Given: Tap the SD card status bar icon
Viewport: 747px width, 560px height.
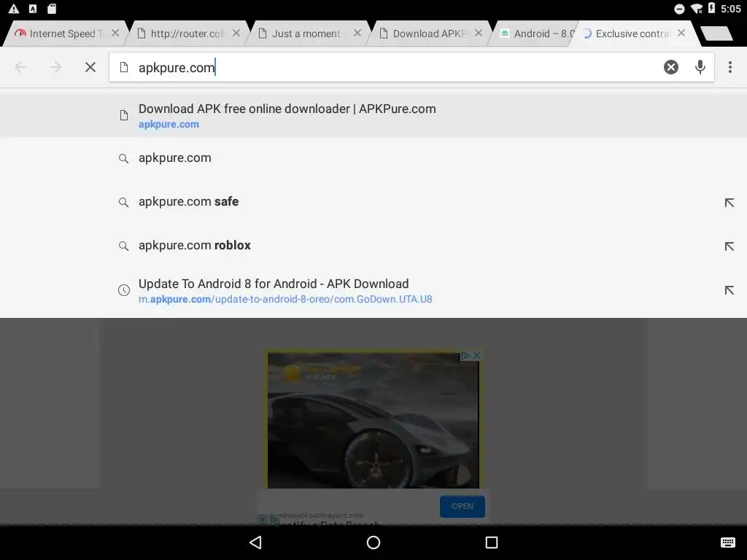Looking at the screenshot, I should (x=52, y=9).
